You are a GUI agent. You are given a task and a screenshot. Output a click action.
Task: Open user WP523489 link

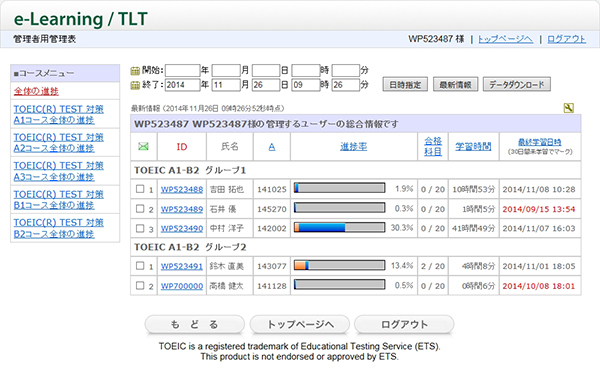click(182, 209)
